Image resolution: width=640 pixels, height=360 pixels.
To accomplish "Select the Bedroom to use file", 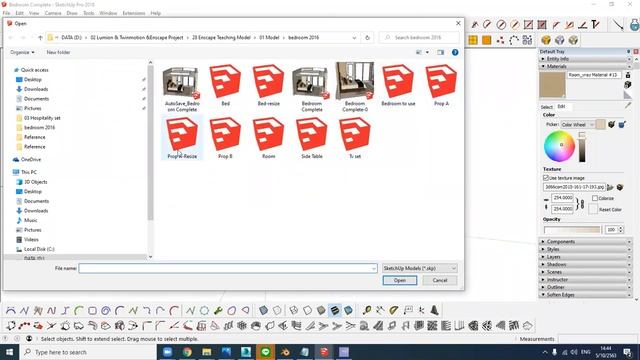I will pyautogui.click(x=398, y=85).
